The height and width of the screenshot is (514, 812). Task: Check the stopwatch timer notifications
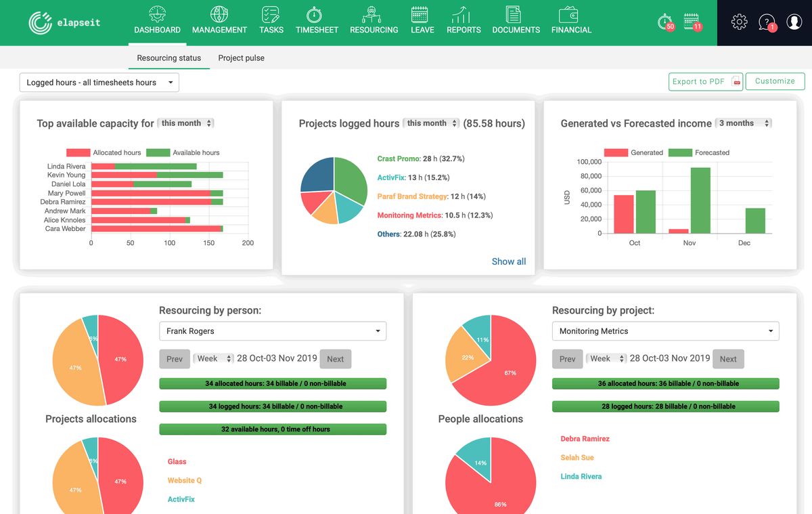(663, 22)
